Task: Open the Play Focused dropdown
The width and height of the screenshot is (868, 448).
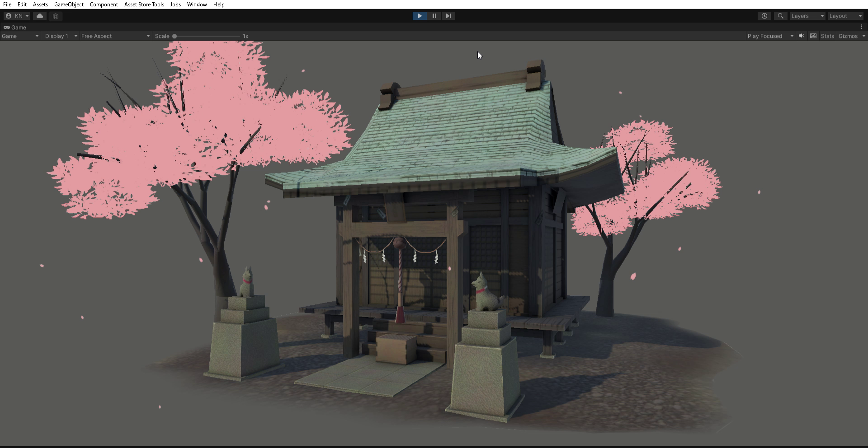Action: [x=770, y=36]
